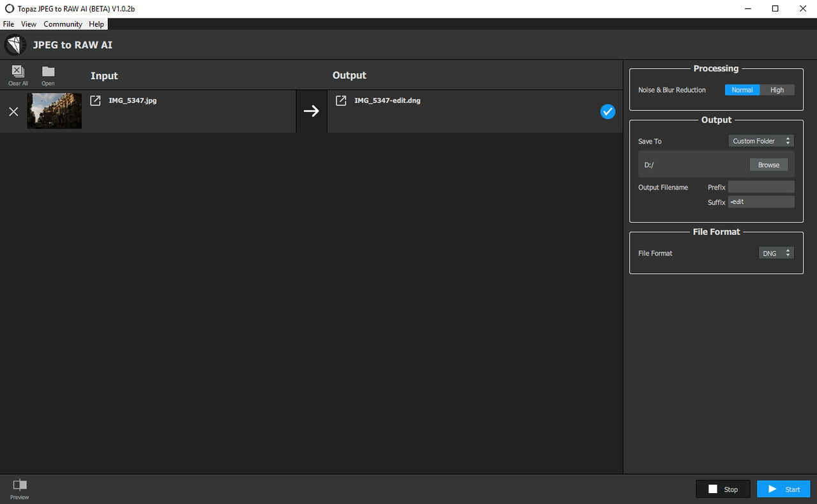Open input file IMG_5347.jpg externally icon
Viewport: 817px width, 504px height.
click(x=95, y=101)
